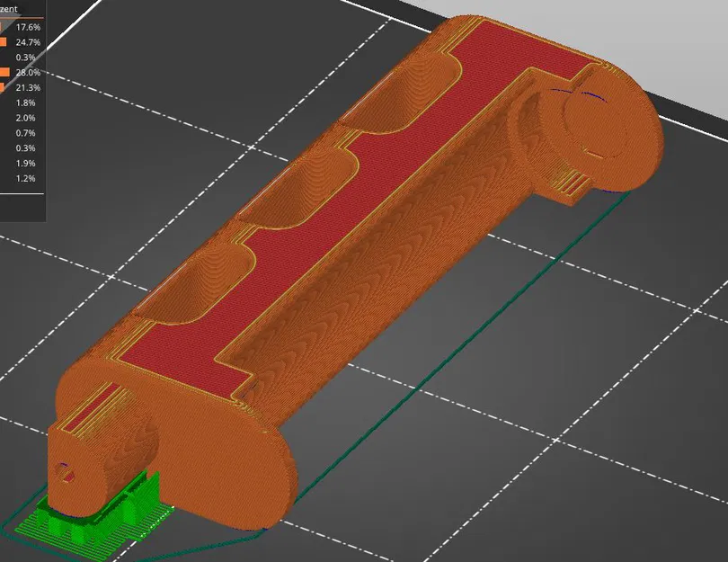Click the second 0.3% legend entry

click(x=26, y=147)
